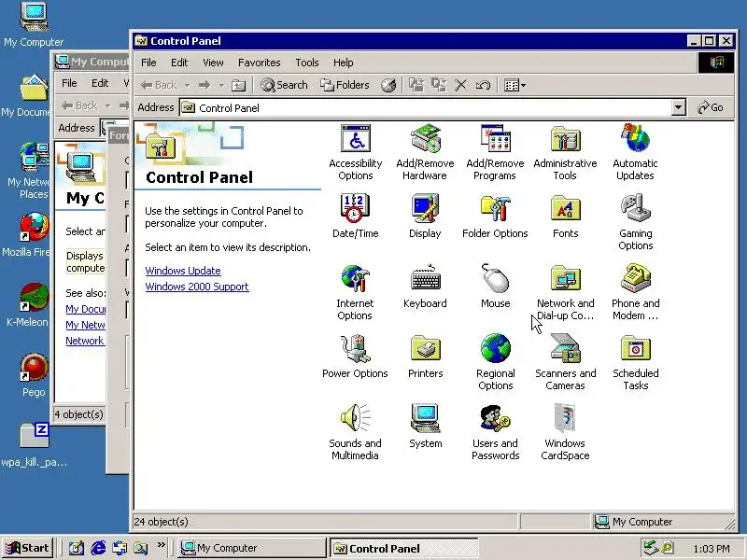The image size is (747, 560).
Task: Open View menu in Control Panel
Action: pos(213,63)
